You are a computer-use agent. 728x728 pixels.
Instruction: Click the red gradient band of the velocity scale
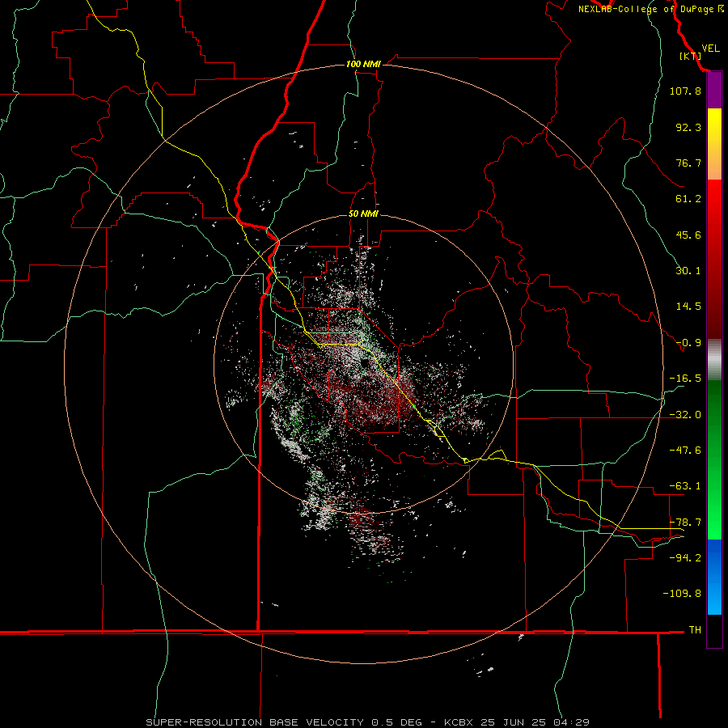click(714, 259)
